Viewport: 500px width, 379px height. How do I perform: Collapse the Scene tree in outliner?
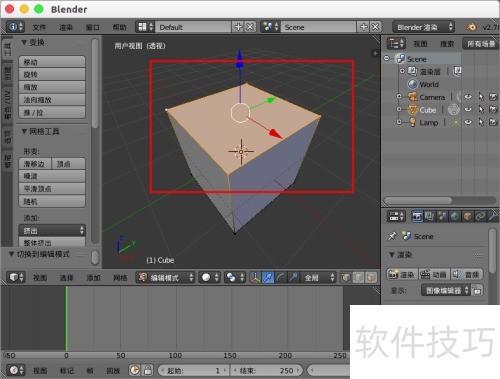(387, 58)
